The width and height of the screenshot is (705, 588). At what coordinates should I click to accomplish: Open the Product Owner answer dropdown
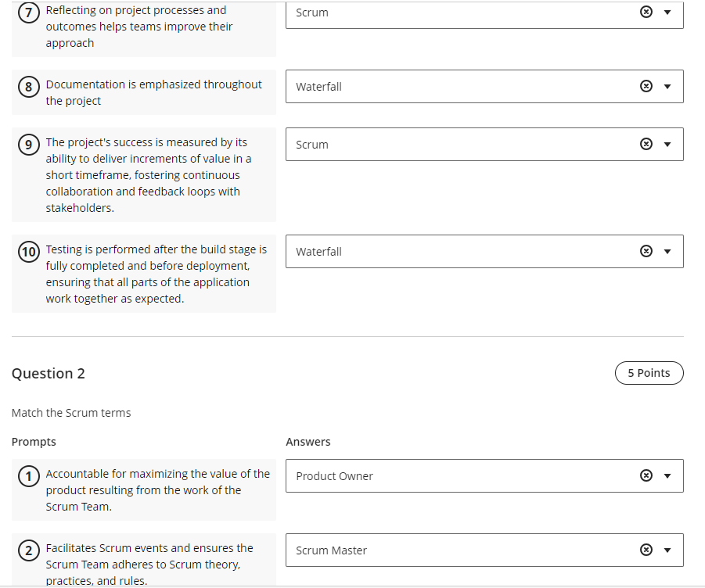(667, 475)
